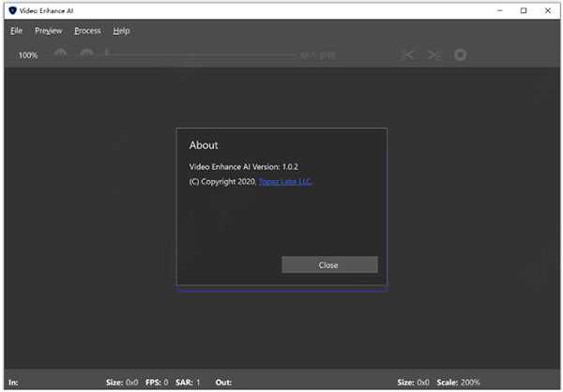Viewport: 563px width, 392px height.
Task: Open the File menu
Action: coord(16,31)
